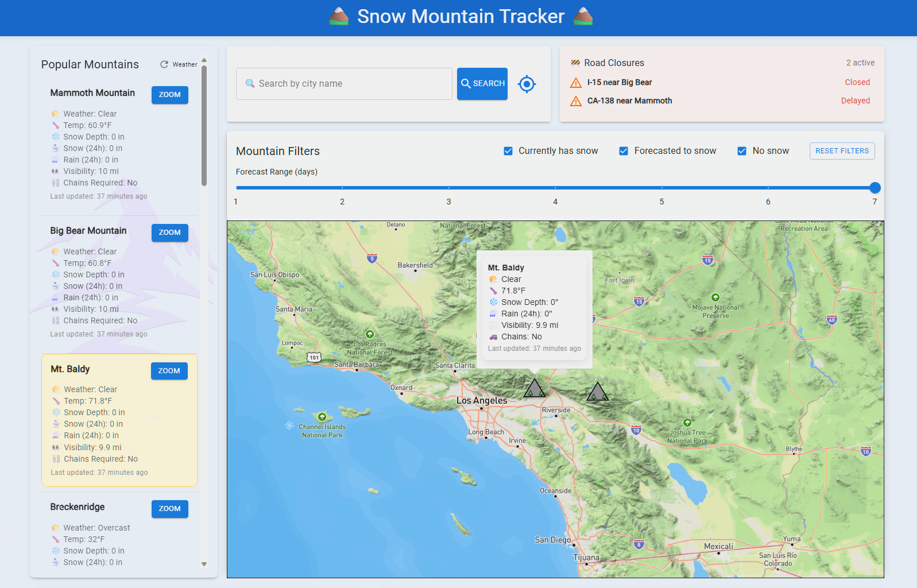Click the Big Bear Mountain card title
This screenshot has height=588, width=917.
88,231
